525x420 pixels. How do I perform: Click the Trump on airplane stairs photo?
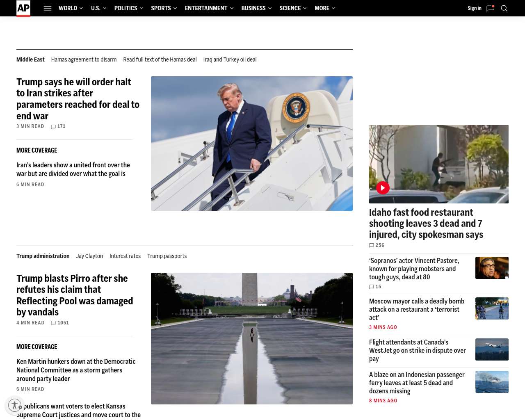pos(252,144)
